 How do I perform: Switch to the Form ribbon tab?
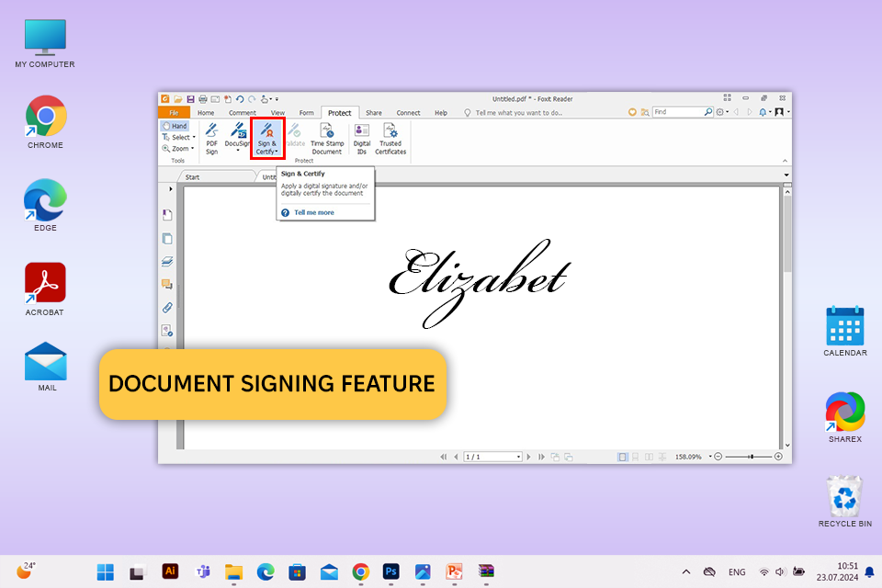tap(307, 112)
